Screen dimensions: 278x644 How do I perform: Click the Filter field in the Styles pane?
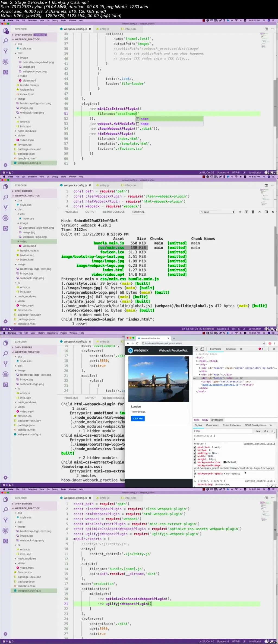point(223,431)
